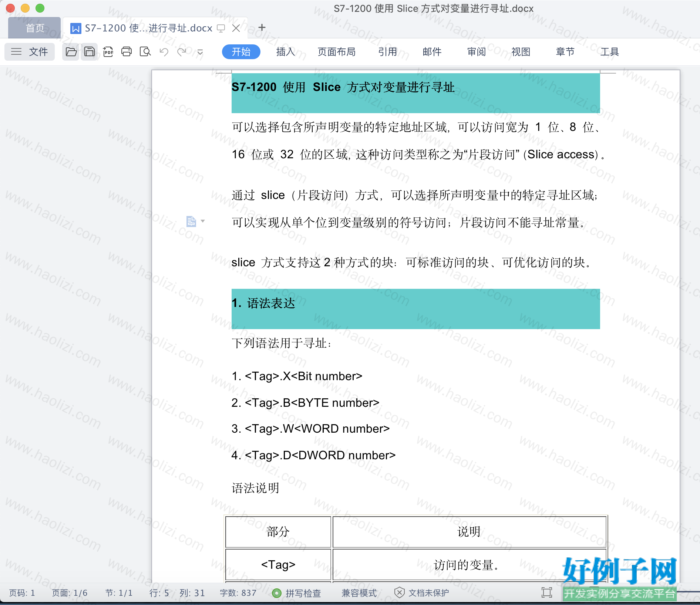Switch to the 审阅 tab
Image resolution: width=700 pixels, height=605 pixels.
(477, 52)
